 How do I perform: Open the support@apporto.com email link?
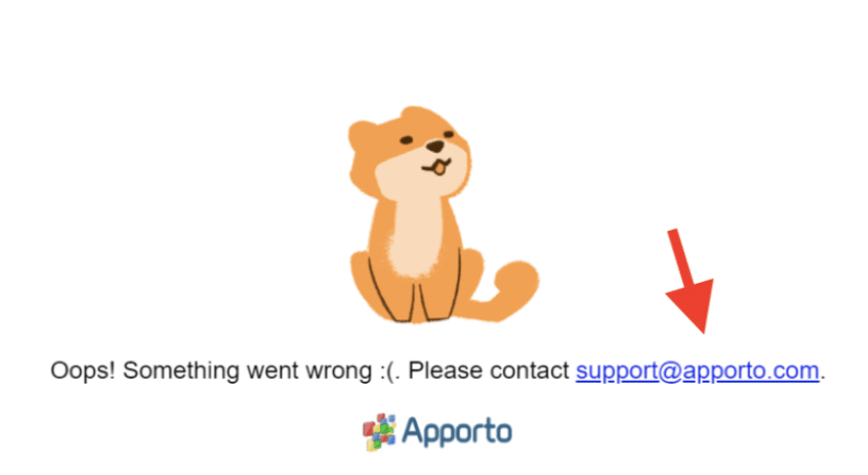697,371
